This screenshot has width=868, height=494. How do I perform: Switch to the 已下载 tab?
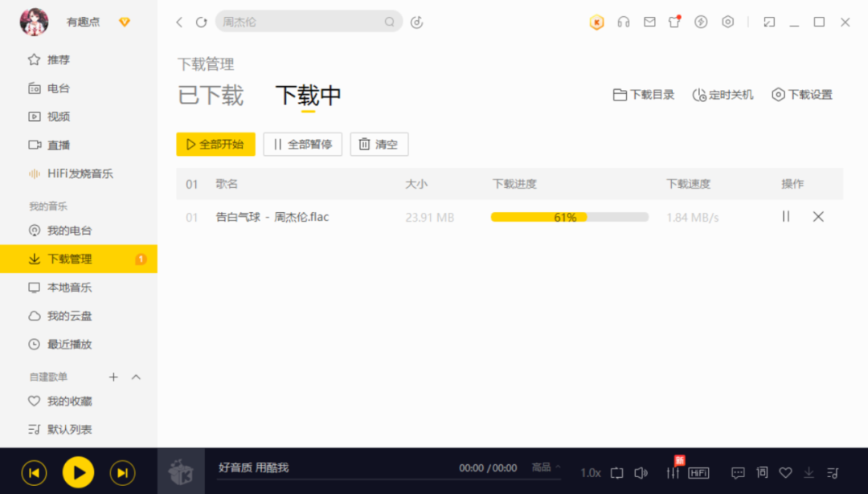click(x=211, y=95)
